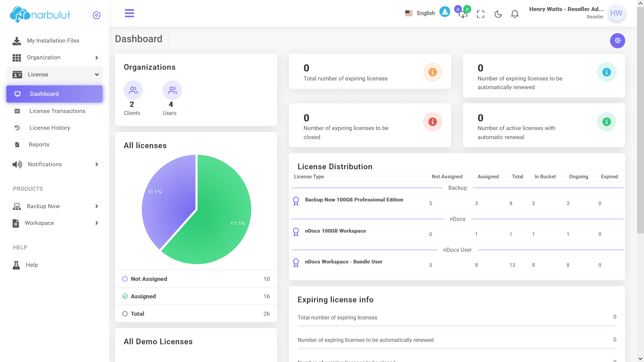This screenshot has width=644, height=362.
Task: Click the Workspace document icon
Action: tap(16, 223)
